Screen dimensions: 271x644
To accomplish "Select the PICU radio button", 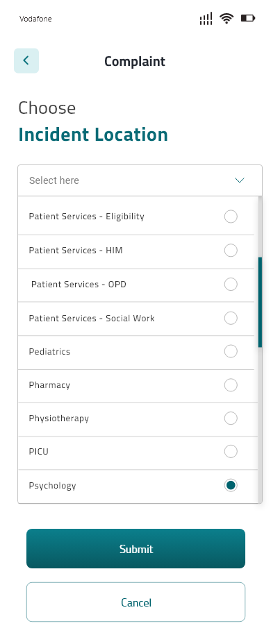I will (231, 451).
